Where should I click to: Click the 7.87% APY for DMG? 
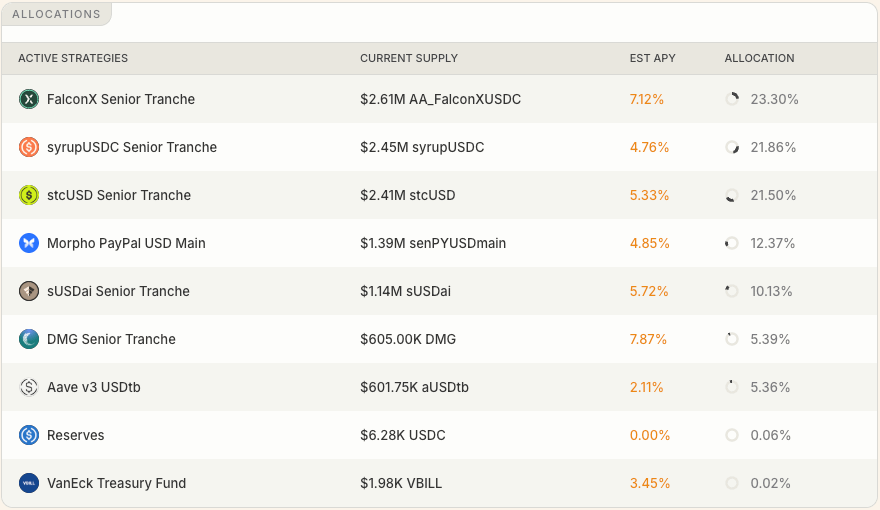pyautogui.click(x=648, y=339)
